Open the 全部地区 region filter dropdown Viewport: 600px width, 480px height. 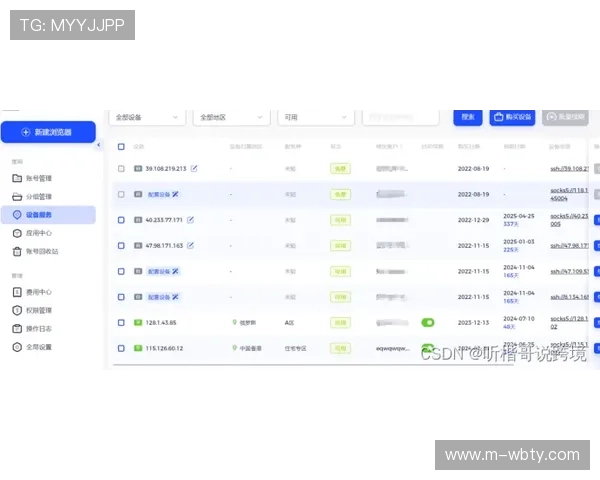[232, 117]
